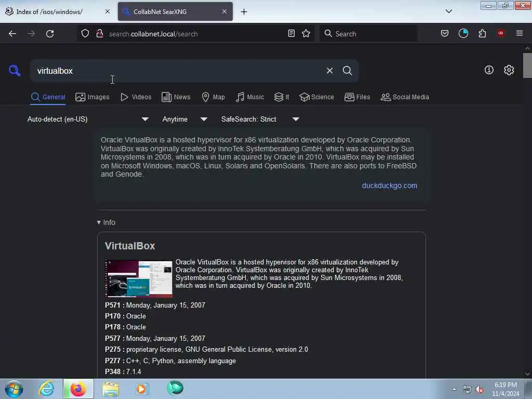Click in the virtualbox search input
The width and height of the screenshot is (532, 399).
tap(177, 71)
